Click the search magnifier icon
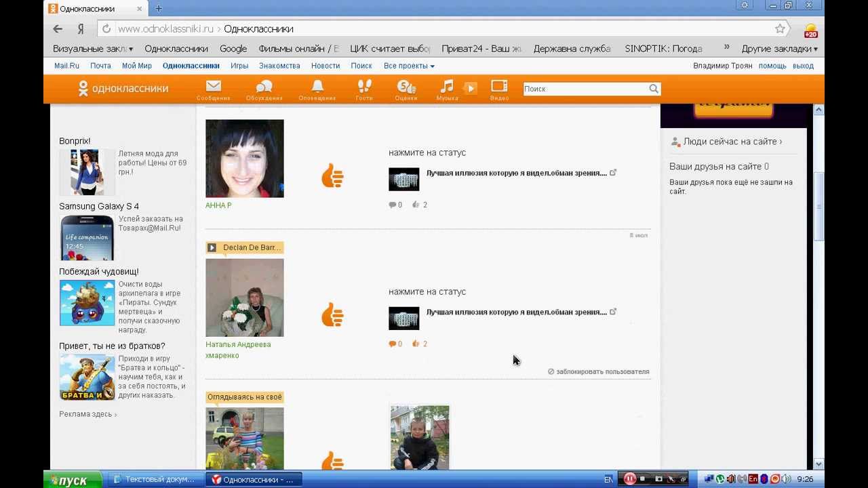Screen dimensions: 868x488 pyautogui.click(x=654, y=89)
